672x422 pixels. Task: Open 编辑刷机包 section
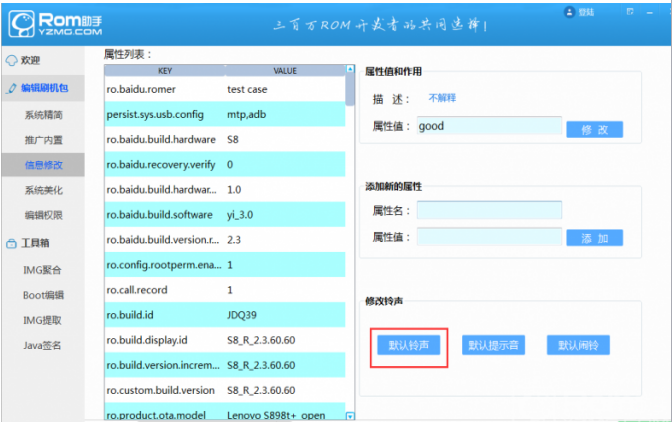click(x=43, y=88)
